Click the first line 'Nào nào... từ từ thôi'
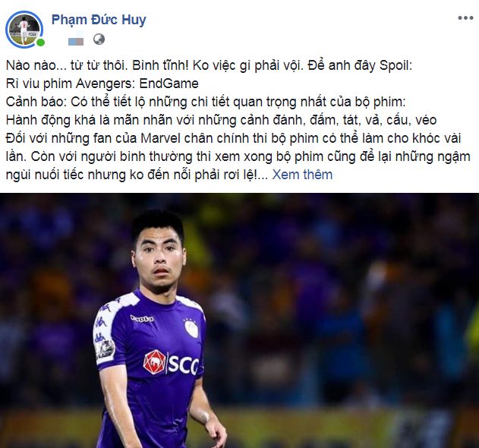Viewport: 479px width, 448px height. [x=209, y=65]
